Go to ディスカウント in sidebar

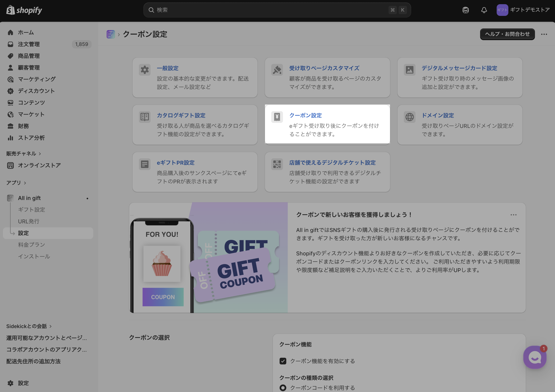coord(36,91)
